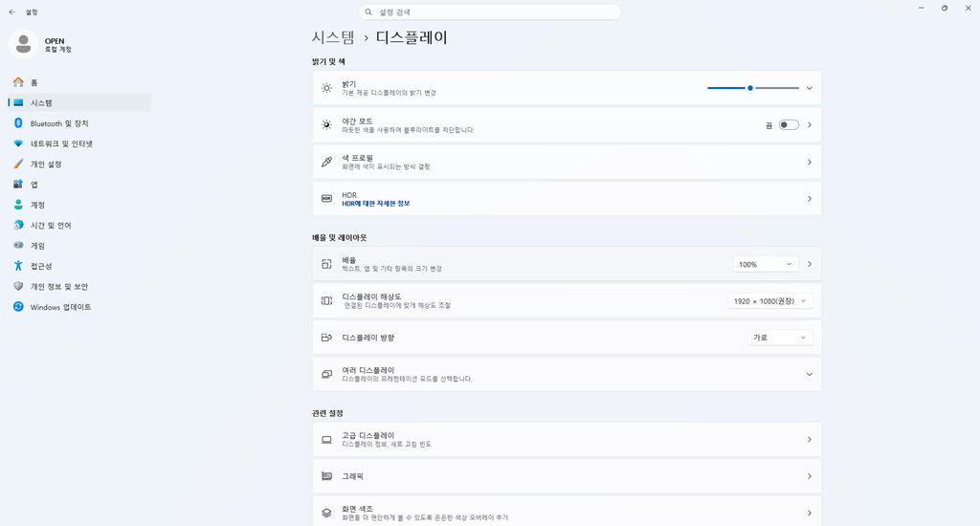Viewport: 980px width, 526px height.
Task: Open the 배율 100% dropdown
Action: coord(766,264)
